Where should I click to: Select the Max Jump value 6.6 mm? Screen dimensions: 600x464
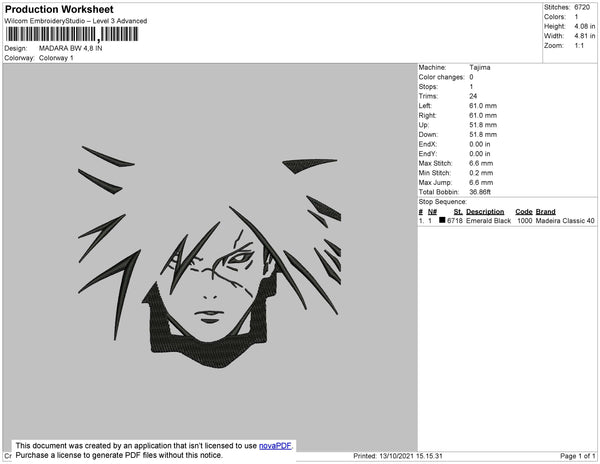tap(481, 182)
